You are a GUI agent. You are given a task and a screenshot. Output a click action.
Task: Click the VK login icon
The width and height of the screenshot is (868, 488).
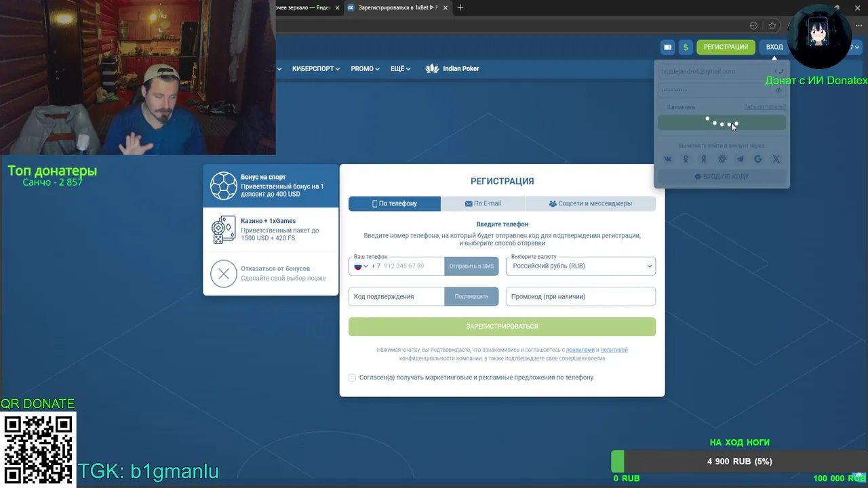(667, 159)
